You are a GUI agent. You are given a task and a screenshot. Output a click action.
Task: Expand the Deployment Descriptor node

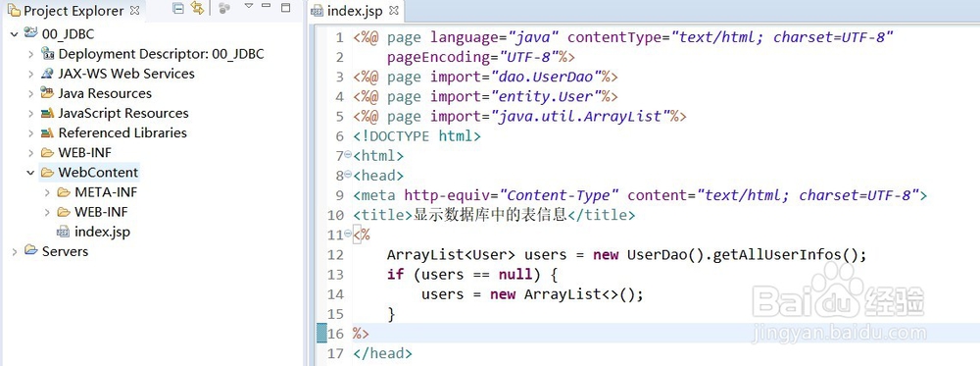tap(30, 54)
